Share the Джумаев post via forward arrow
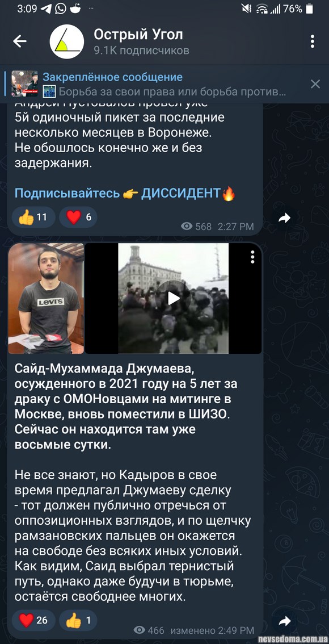The width and height of the screenshot is (329, 644). coord(284,621)
